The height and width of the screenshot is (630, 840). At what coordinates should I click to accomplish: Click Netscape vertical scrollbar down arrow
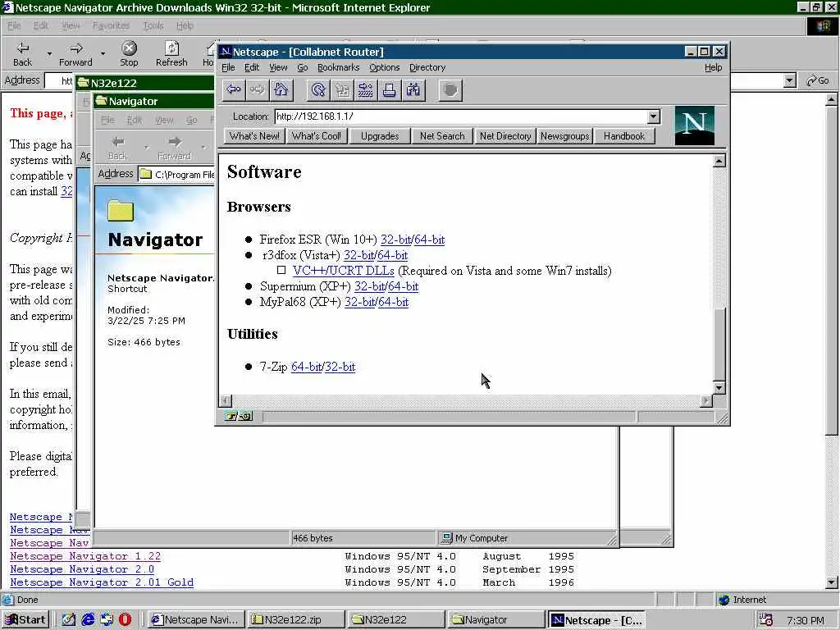(x=719, y=387)
